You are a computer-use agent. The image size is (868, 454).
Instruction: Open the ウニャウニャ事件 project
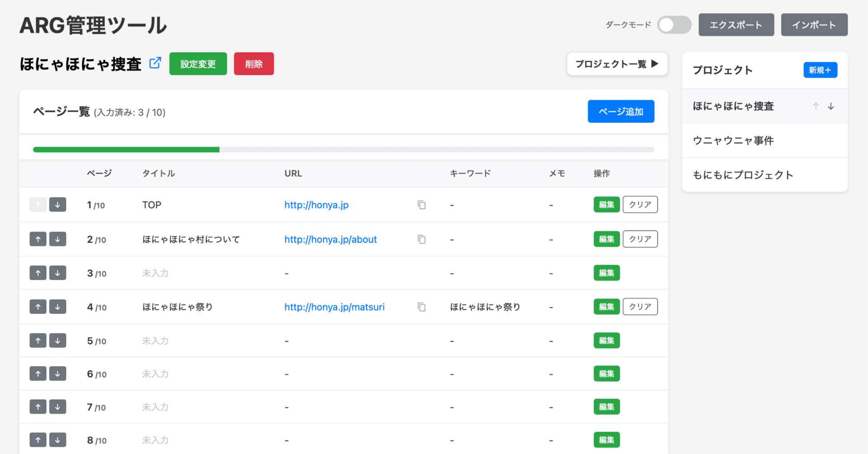[764, 140]
